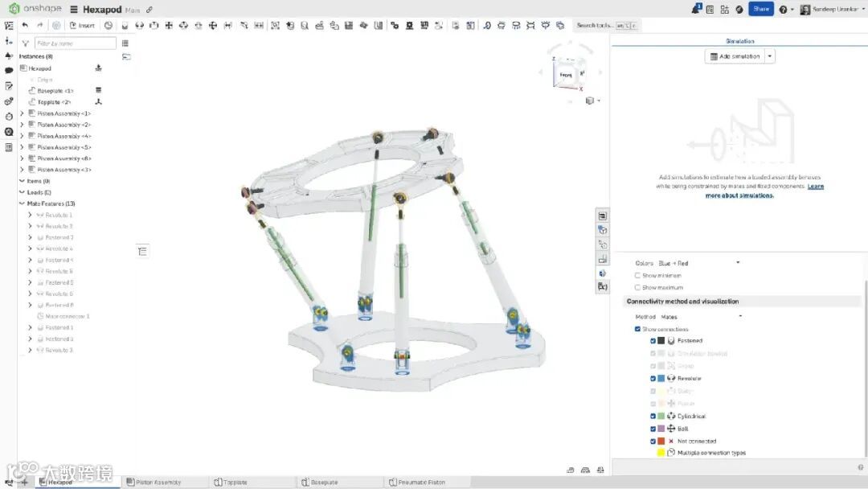Open Sandeep Urankar user account menu
868x489 pixels.
[832, 10]
